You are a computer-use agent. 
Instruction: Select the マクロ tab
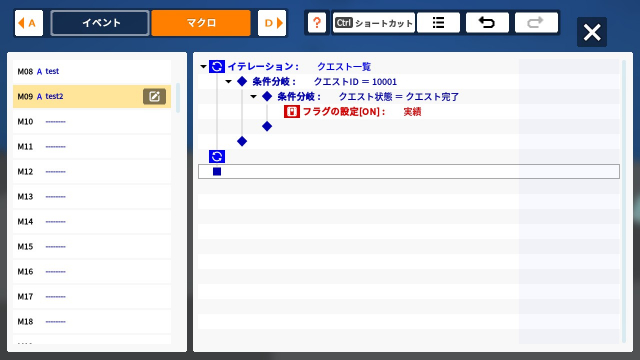pos(201,23)
